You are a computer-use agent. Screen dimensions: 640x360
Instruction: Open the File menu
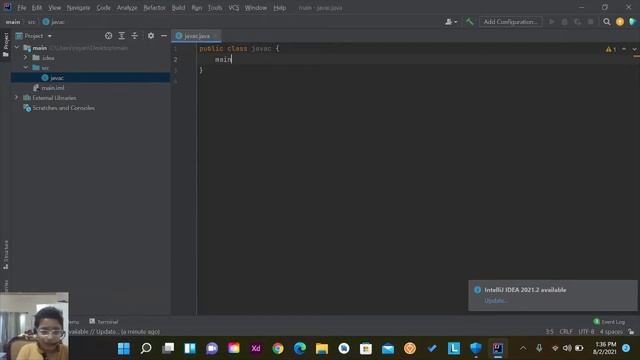tap(22, 8)
